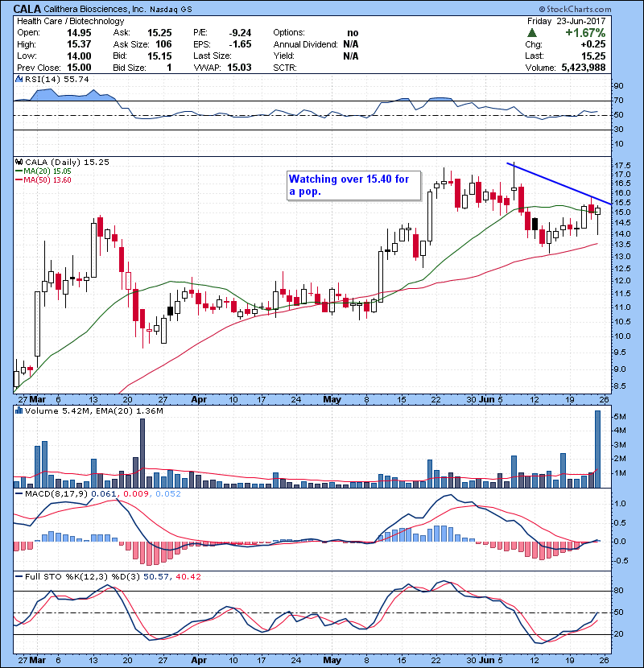Viewport: 644px width, 668px height.
Task: Click the Health Care / Biotechnology sector text
Action: tap(71, 21)
